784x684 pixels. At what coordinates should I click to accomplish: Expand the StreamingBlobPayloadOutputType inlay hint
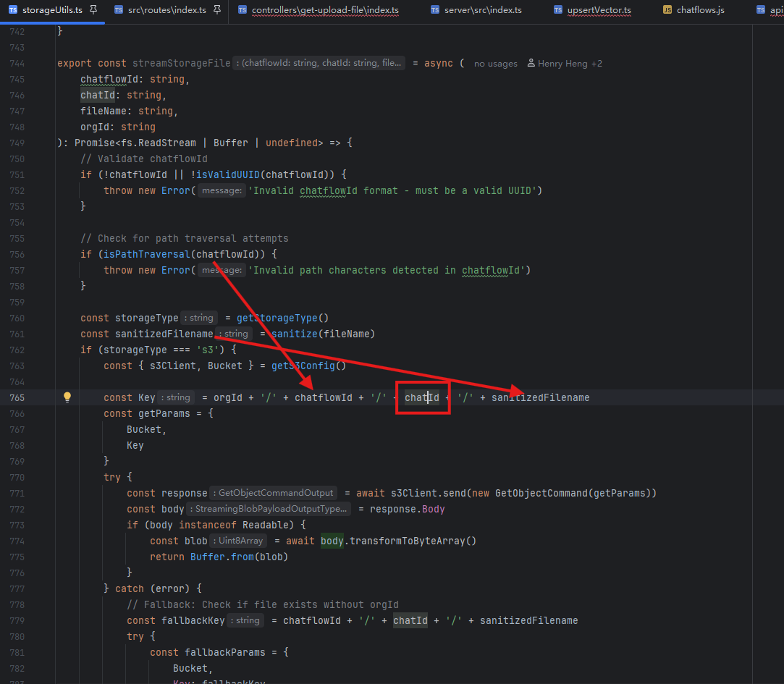pyautogui.click(x=270, y=509)
